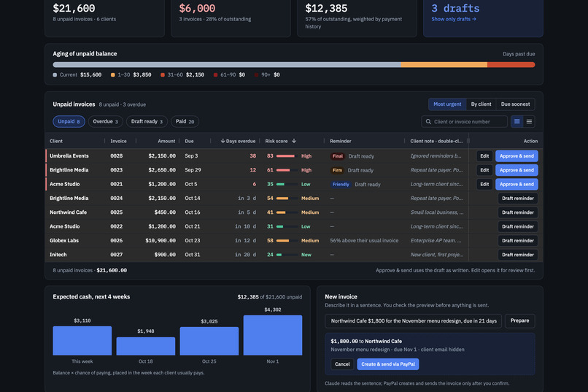
Task: Click 56% above their usual invoice text
Action: (x=364, y=240)
